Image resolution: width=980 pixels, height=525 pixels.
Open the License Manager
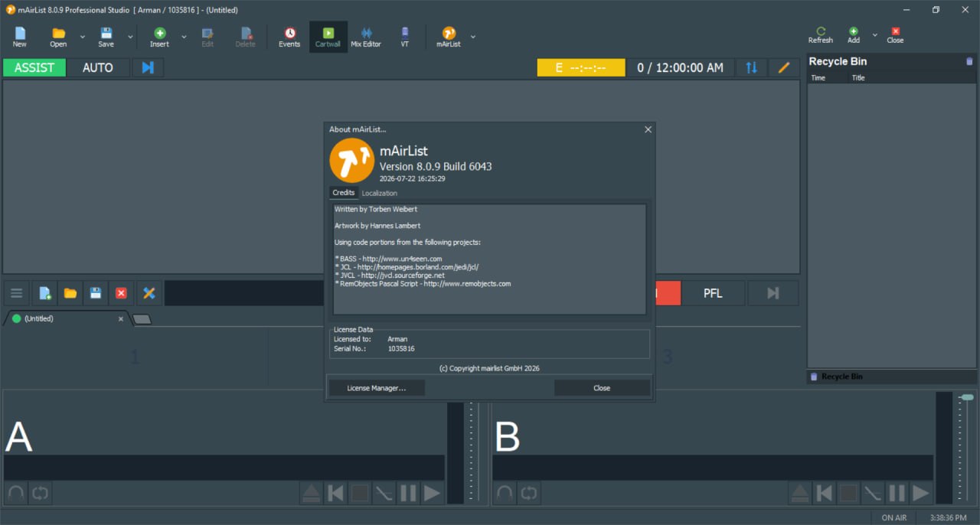377,388
